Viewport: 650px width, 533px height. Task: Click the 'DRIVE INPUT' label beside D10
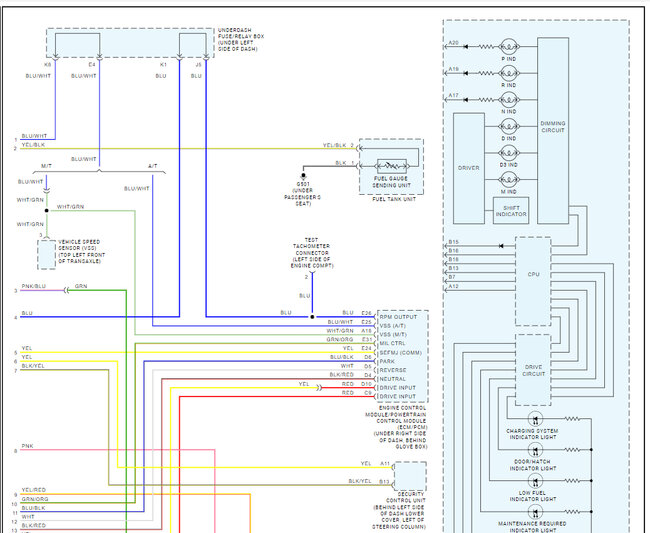coord(398,388)
